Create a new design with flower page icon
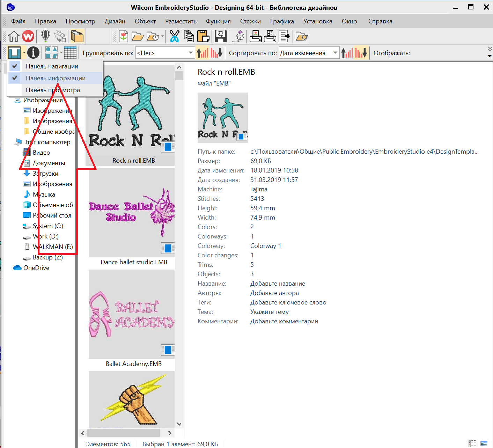This screenshot has height=448, width=493. (x=123, y=36)
